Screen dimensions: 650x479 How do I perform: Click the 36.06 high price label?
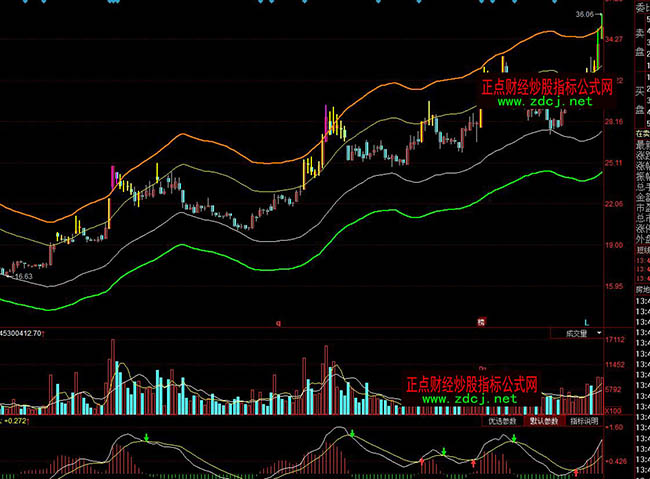click(585, 16)
